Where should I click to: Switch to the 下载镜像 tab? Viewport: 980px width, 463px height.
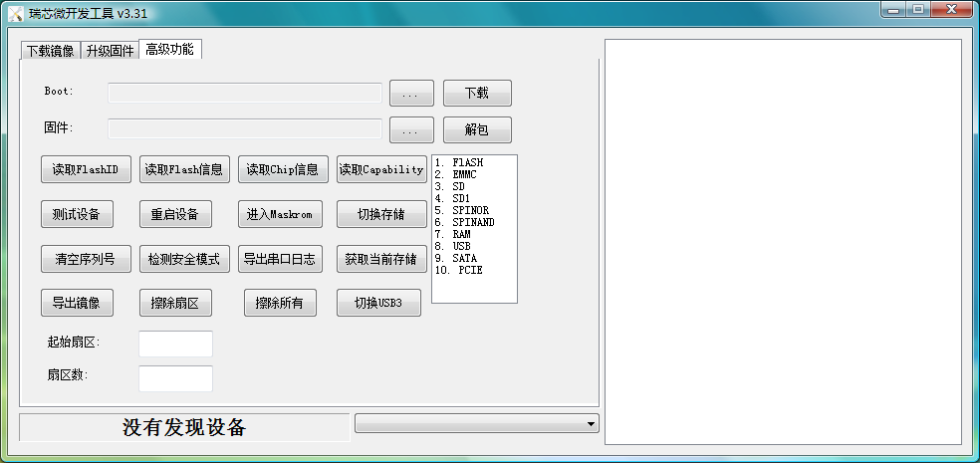click(50, 51)
